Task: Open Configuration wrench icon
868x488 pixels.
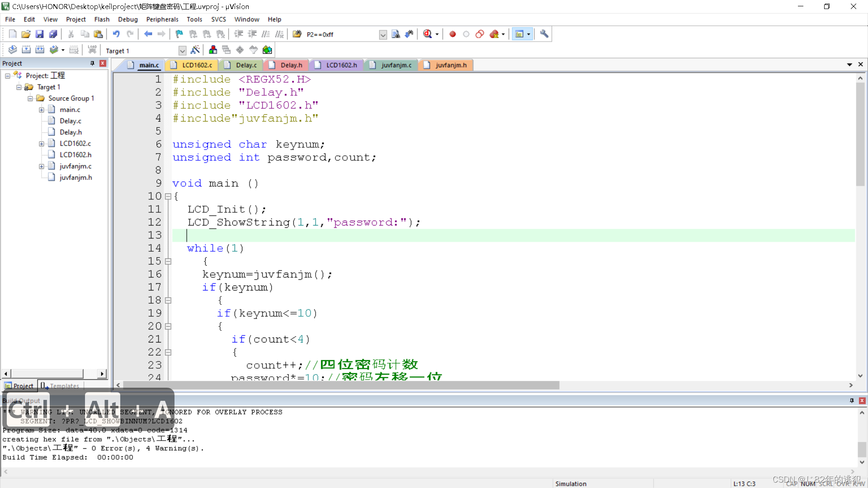Action: (544, 34)
